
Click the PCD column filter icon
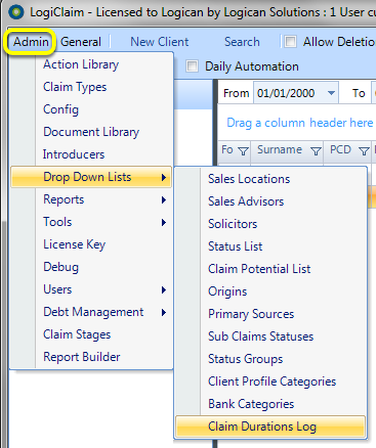[364, 151]
